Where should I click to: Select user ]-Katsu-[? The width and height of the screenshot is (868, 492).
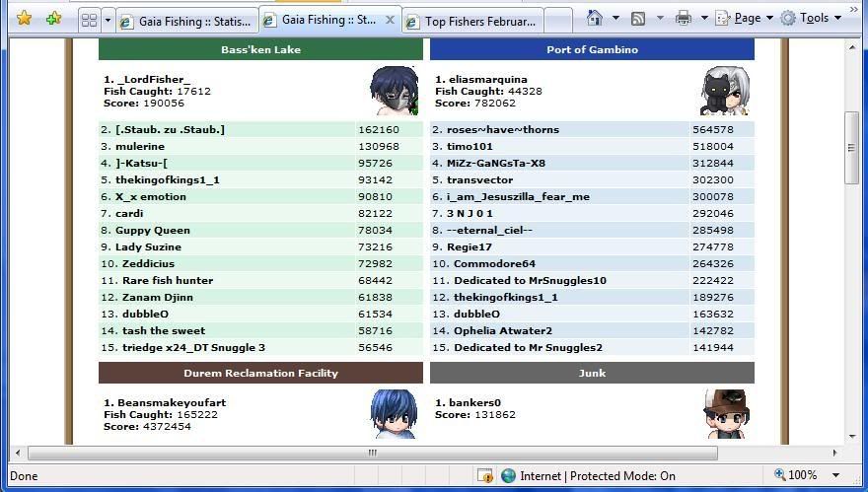coord(141,164)
